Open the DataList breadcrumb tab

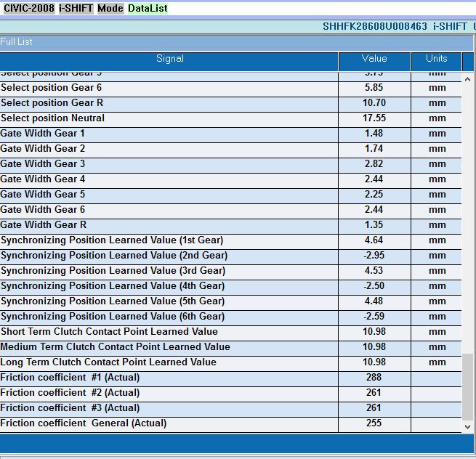click(148, 8)
